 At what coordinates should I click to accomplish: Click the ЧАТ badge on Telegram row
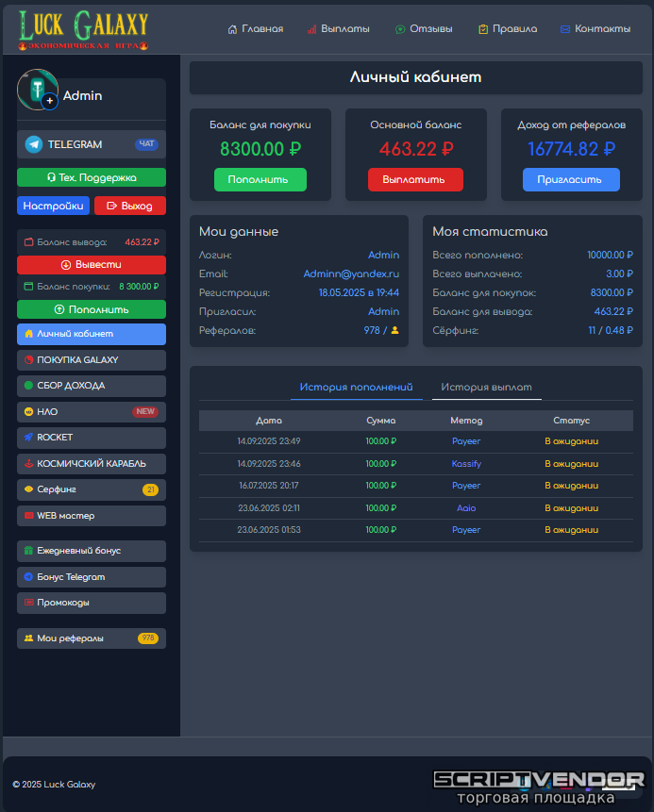(x=146, y=144)
